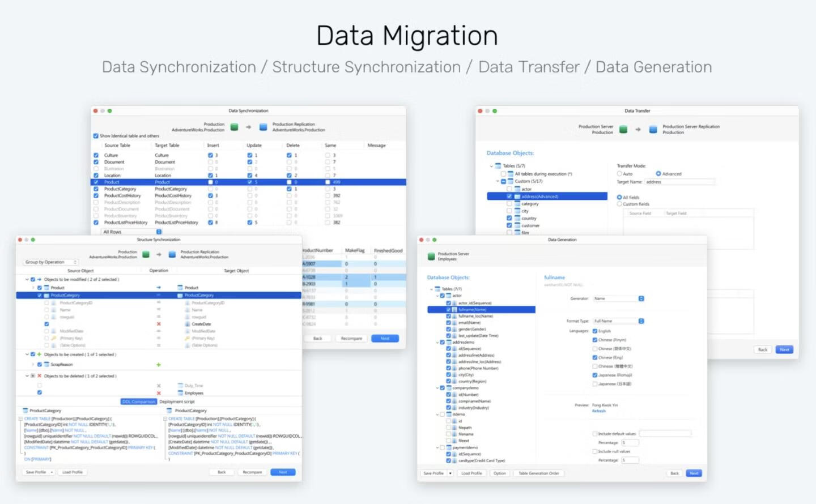Click target ProductCategory icon above DDL code

point(169,411)
